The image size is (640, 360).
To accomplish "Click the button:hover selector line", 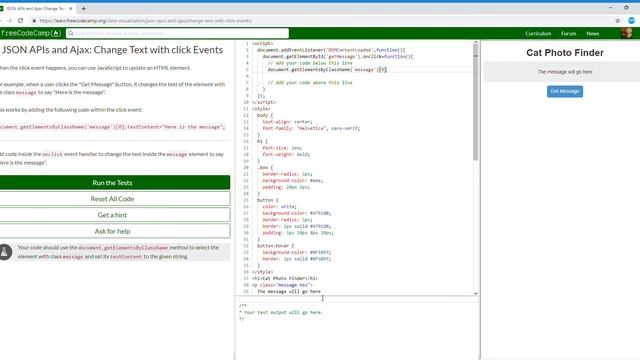I will [276, 246].
